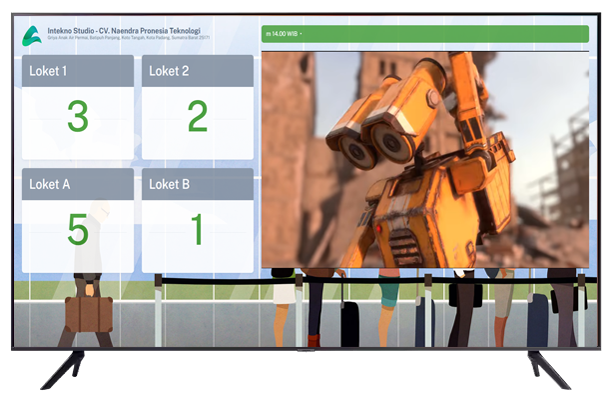Click the Loket 1 header

pos(78,71)
